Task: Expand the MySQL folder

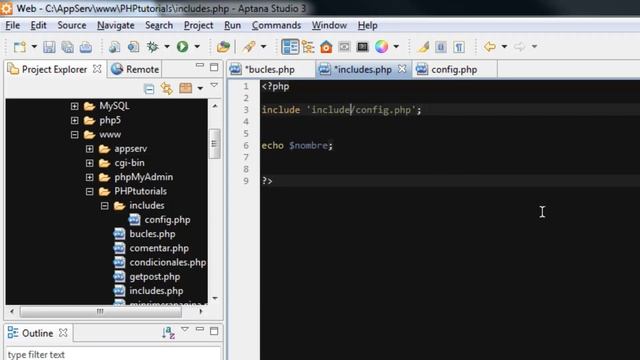Action: click(x=74, y=106)
